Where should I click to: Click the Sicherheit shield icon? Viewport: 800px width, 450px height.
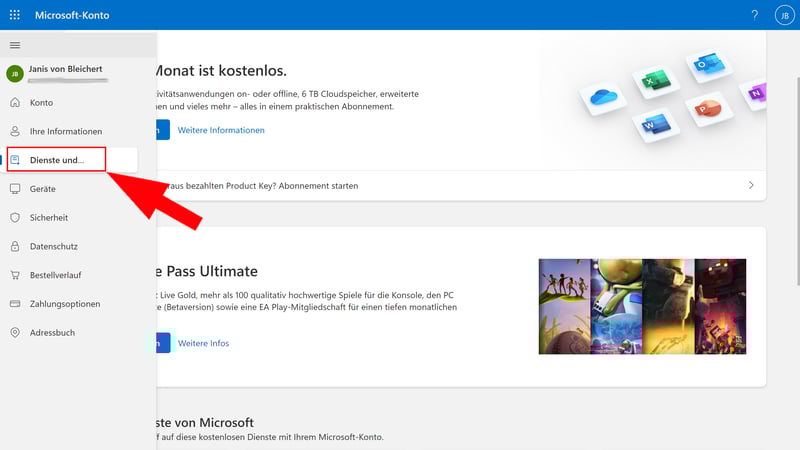point(15,217)
